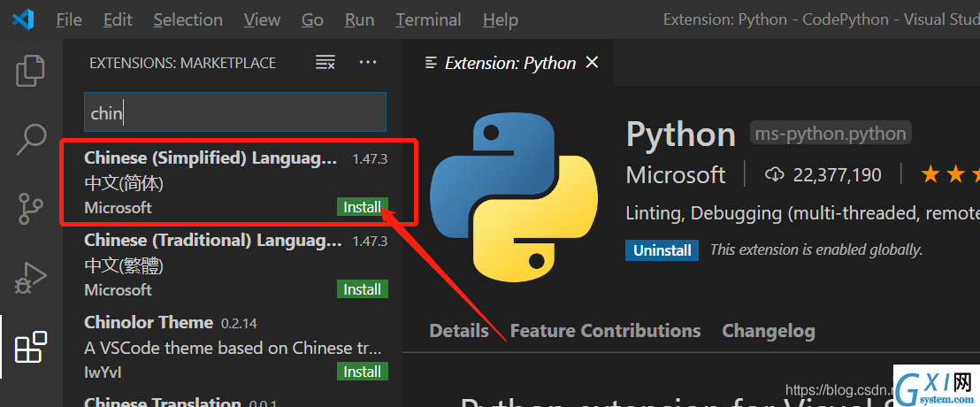Open the Selection menu
980x407 pixels.
[x=188, y=20]
